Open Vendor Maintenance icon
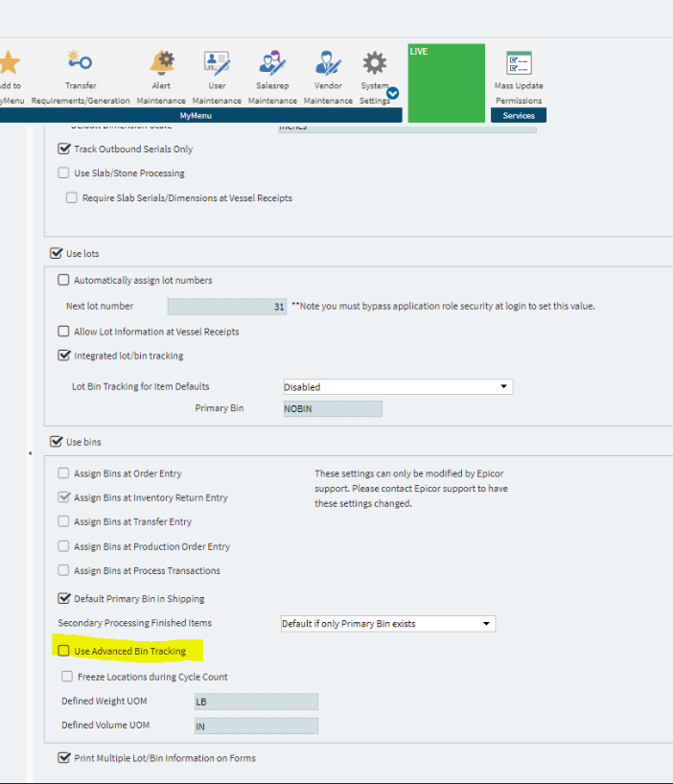 328,64
